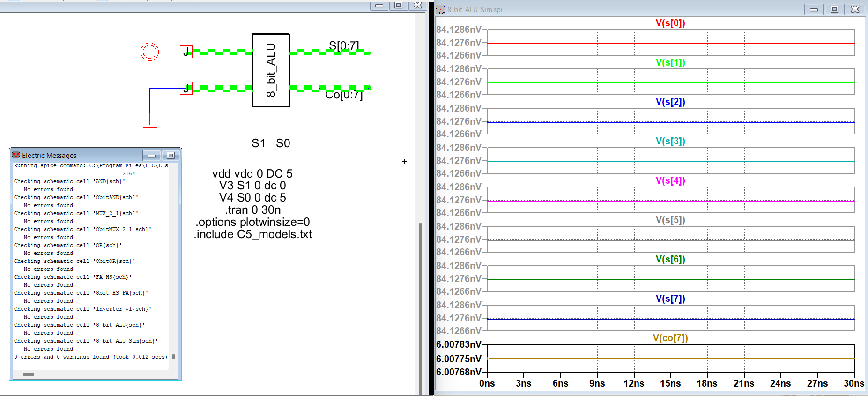Click the "Checking schematic cell 'Inverter_v1{sch}'" line

pyautogui.click(x=83, y=309)
